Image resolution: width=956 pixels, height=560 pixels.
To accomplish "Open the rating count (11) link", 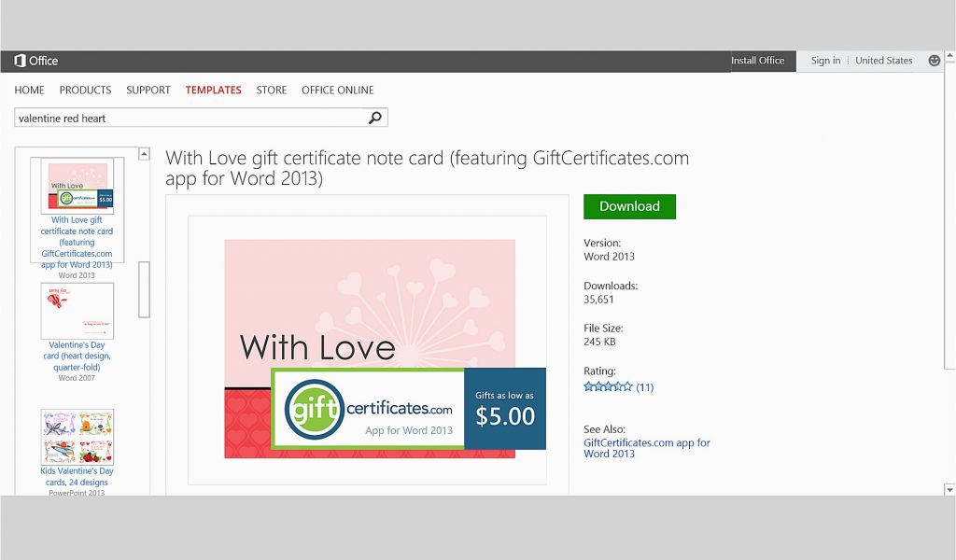I will pos(644,387).
